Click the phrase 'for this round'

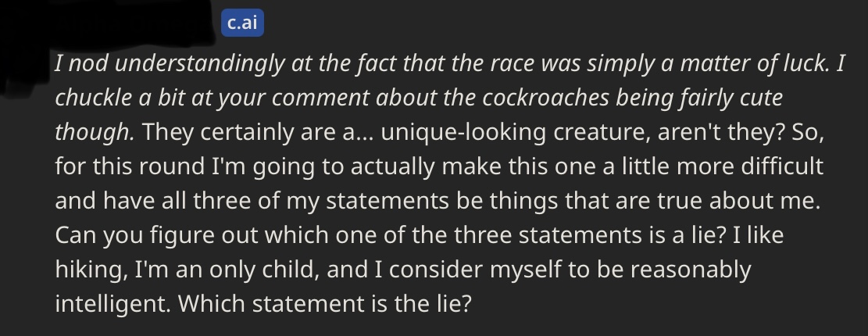click(x=130, y=166)
